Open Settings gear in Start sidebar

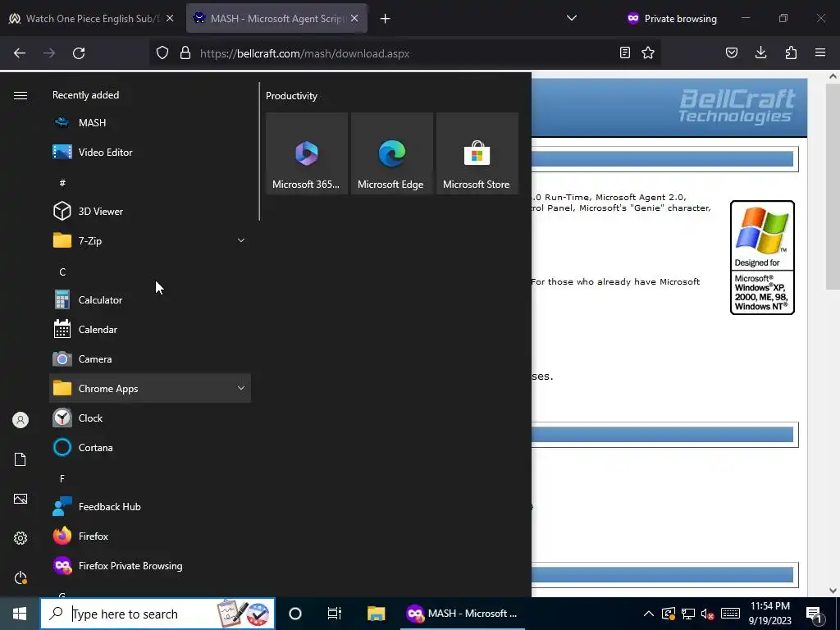[21, 538]
